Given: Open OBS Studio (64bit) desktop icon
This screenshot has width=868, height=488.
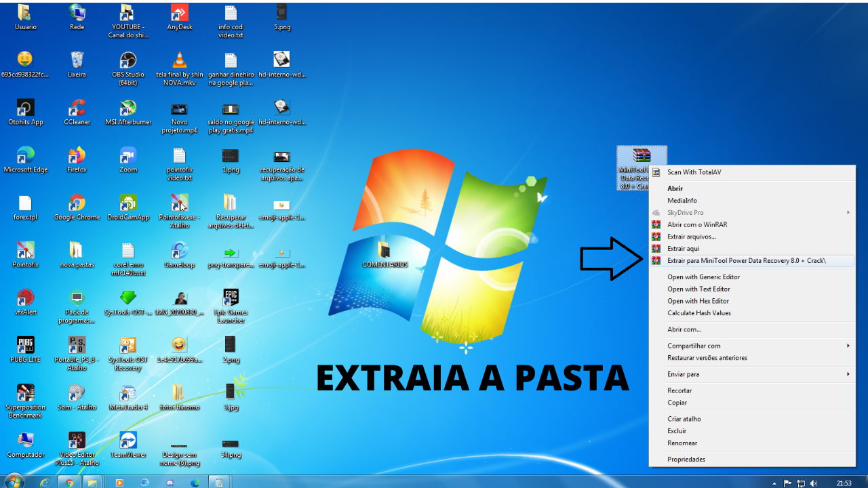Looking at the screenshot, I should click(128, 69).
